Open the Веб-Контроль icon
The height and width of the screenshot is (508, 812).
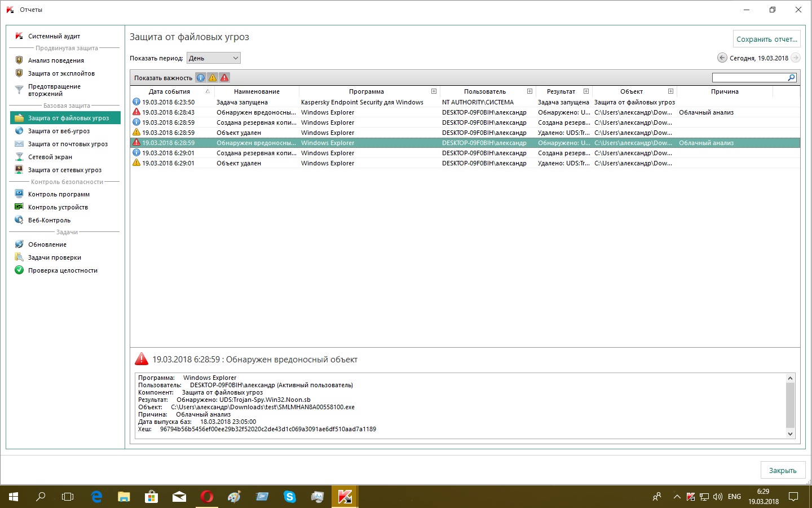19,220
